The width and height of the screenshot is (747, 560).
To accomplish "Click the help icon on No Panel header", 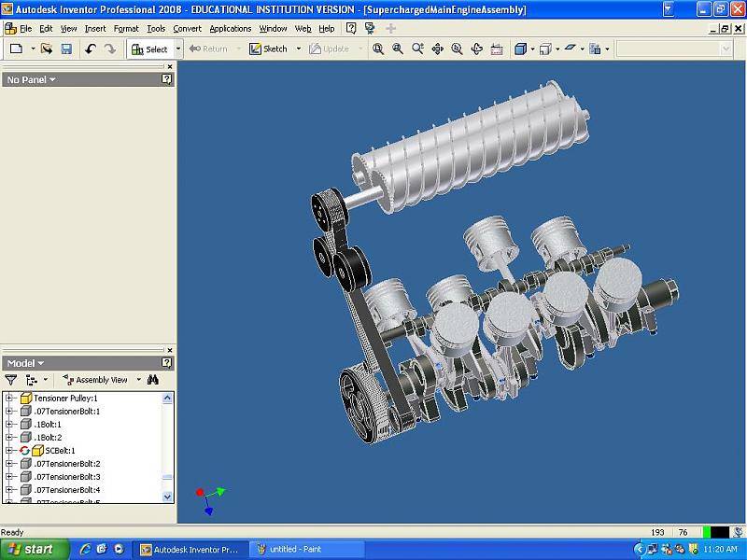I will 166,79.
